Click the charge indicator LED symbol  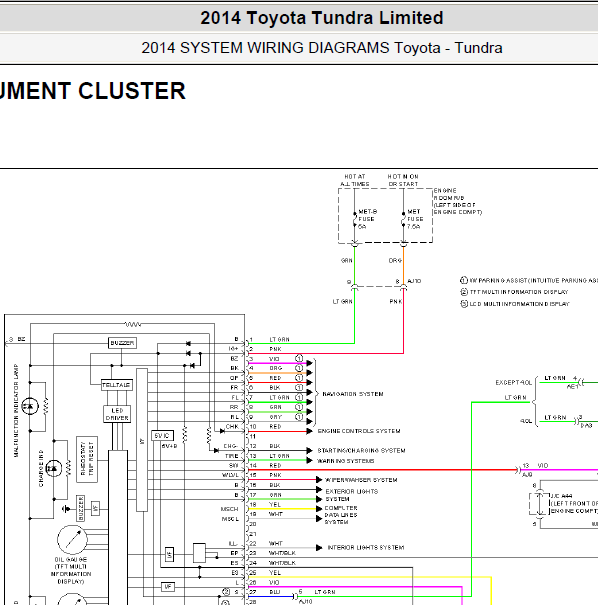[54, 468]
